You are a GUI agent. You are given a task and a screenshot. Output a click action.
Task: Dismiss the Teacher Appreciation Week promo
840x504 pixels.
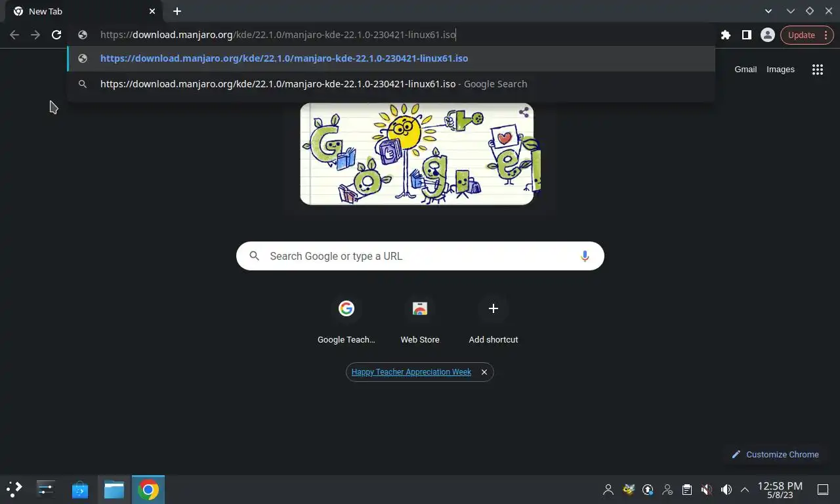484,372
